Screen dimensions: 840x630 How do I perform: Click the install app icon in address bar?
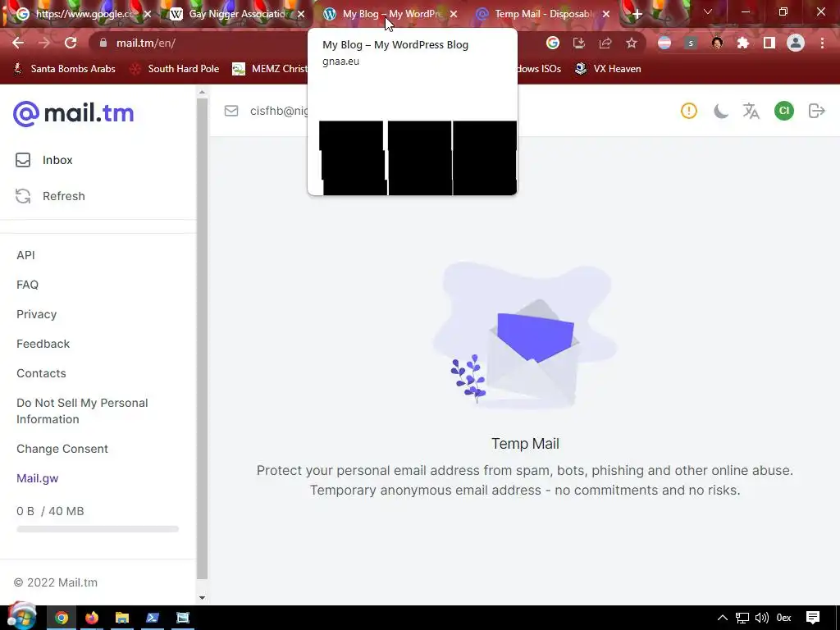tap(579, 43)
